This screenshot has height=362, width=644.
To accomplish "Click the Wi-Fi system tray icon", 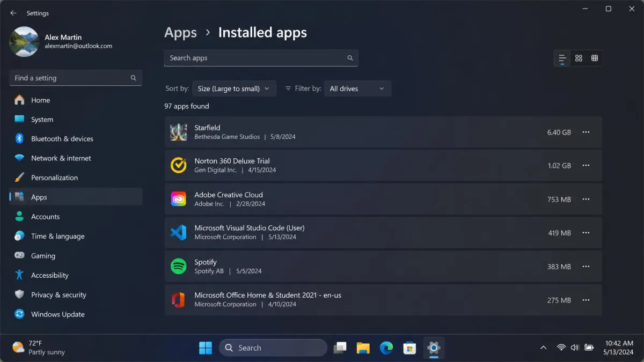I will tap(561, 348).
